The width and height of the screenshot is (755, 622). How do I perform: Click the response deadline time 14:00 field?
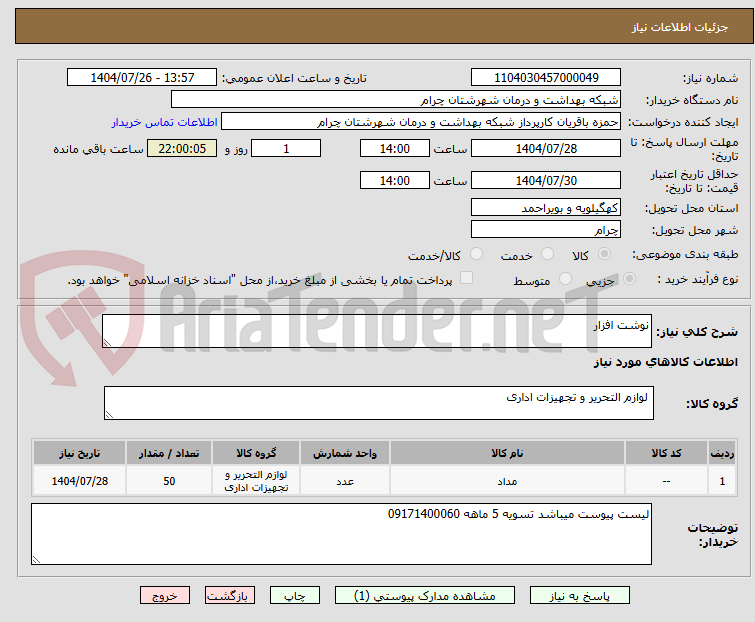[x=394, y=148]
